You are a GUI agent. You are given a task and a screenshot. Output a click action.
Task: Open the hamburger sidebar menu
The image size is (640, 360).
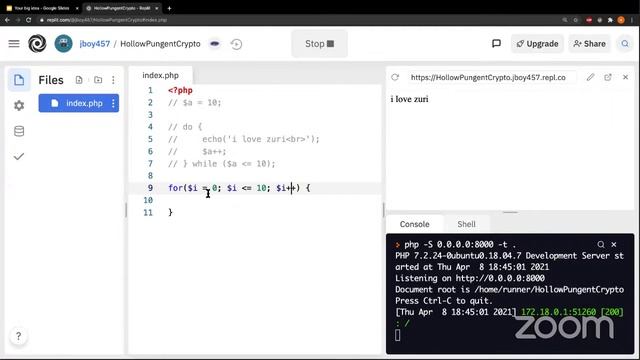14,44
